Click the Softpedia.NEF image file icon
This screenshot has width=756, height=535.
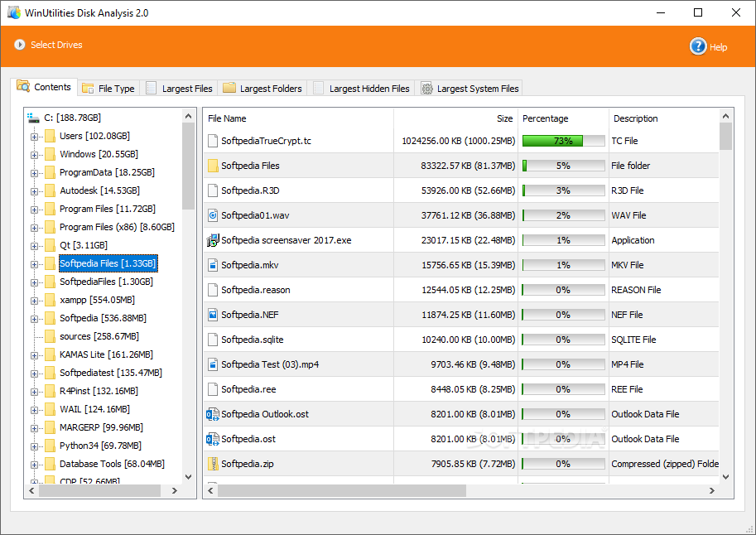tap(213, 315)
